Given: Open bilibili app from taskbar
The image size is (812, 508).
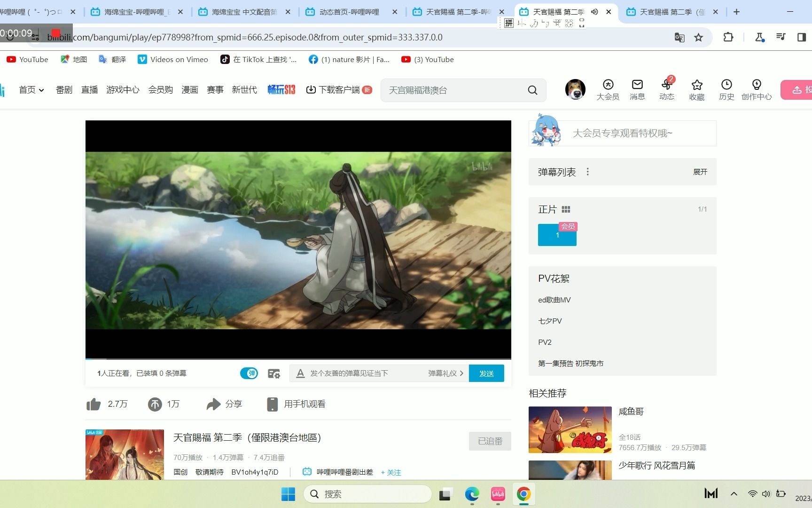Looking at the screenshot, I should (x=498, y=494).
